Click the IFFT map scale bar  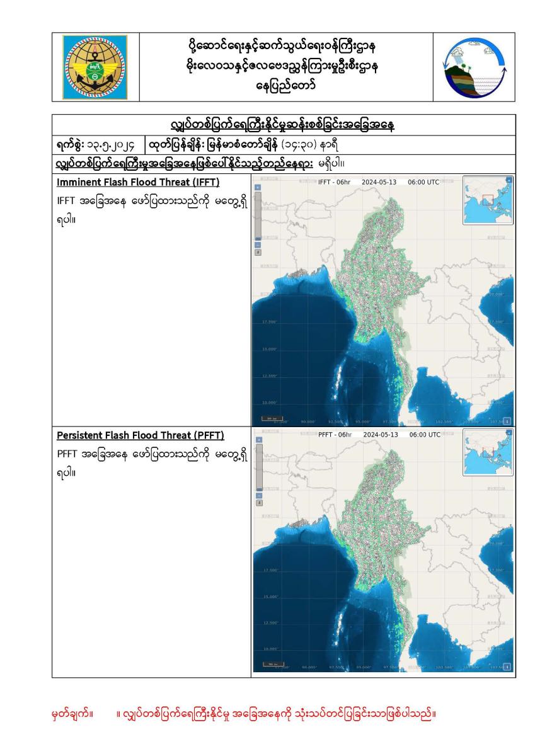(273, 418)
